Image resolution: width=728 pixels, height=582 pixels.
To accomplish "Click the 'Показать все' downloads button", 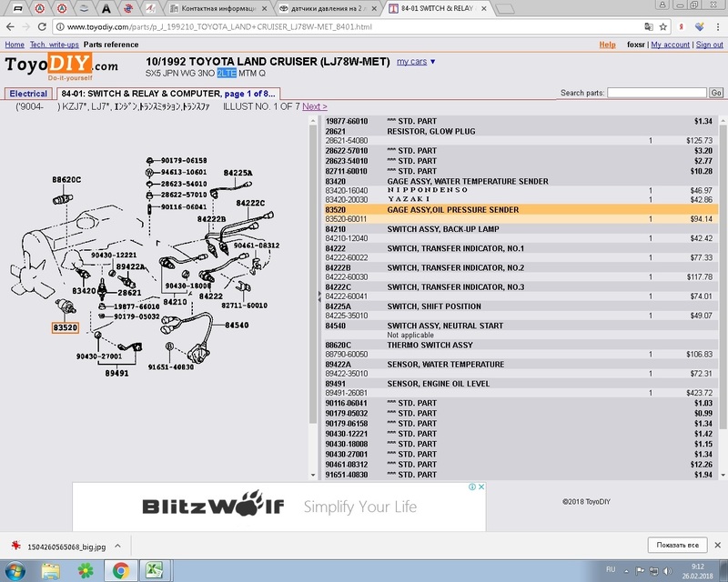I will (x=677, y=545).
